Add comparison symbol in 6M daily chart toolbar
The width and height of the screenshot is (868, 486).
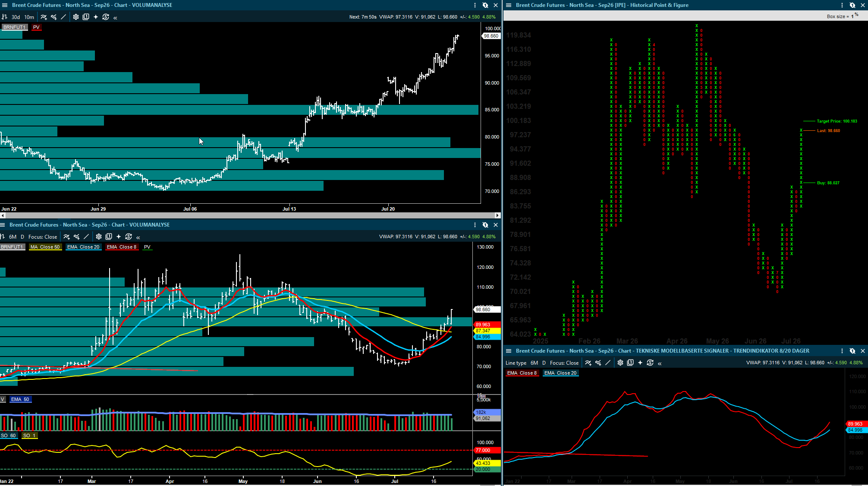(76, 237)
